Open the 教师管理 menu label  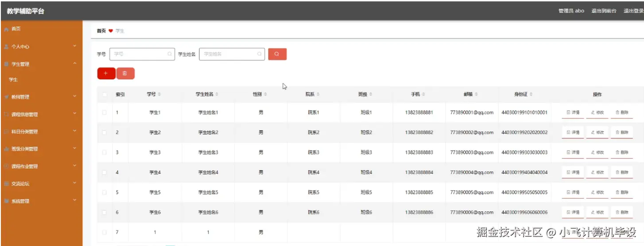click(x=20, y=97)
